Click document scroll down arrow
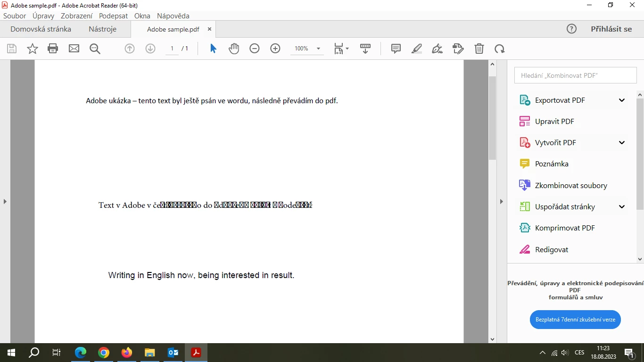This screenshot has height=362, width=644. pyautogui.click(x=492, y=339)
